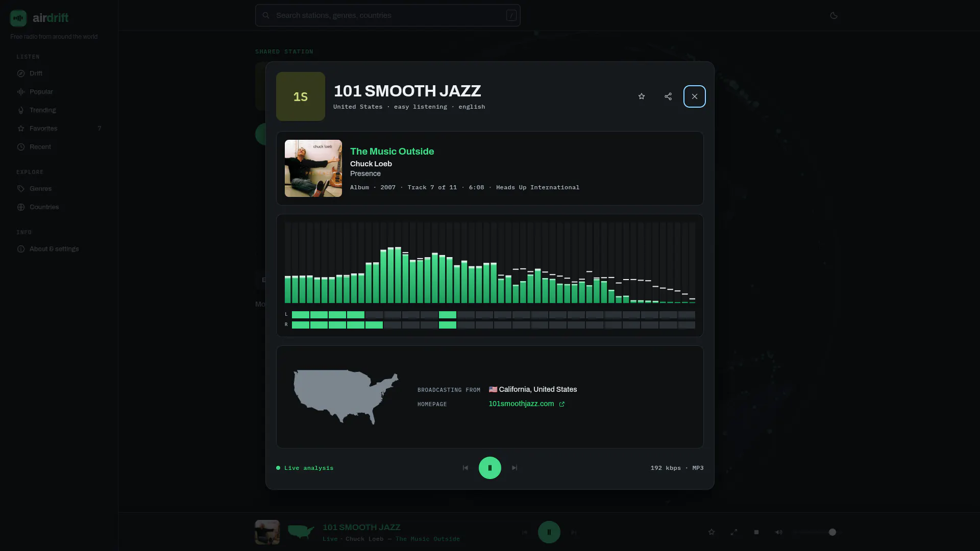Expand the player to fullscreen
The height and width of the screenshot is (551, 980).
tap(734, 532)
